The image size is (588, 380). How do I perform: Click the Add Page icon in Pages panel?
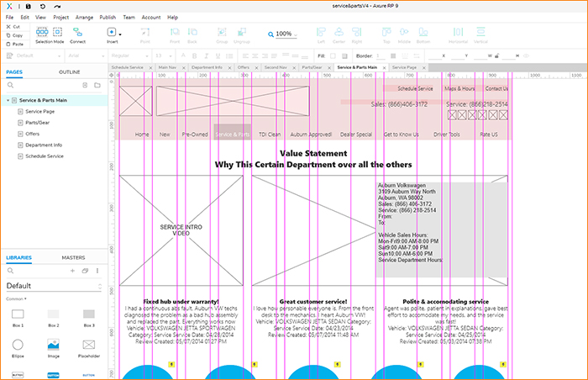pyautogui.click(x=84, y=85)
